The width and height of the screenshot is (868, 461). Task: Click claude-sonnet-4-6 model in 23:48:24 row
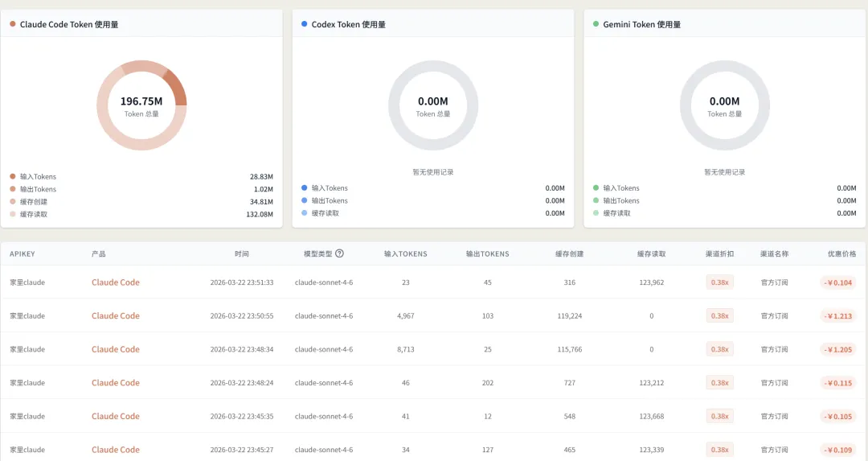(324, 383)
